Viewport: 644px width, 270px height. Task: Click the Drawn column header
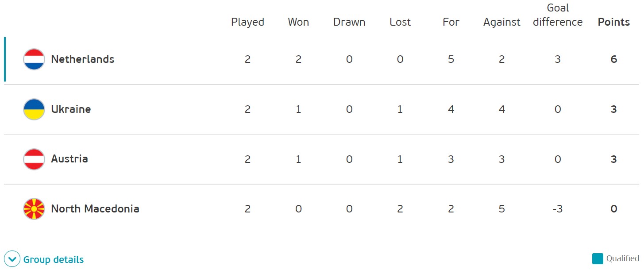pyautogui.click(x=349, y=22)
